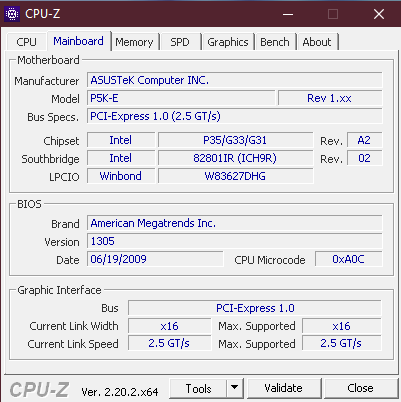
Task: Click the Max. Supported width x16 value
Action: click(342, 326)
